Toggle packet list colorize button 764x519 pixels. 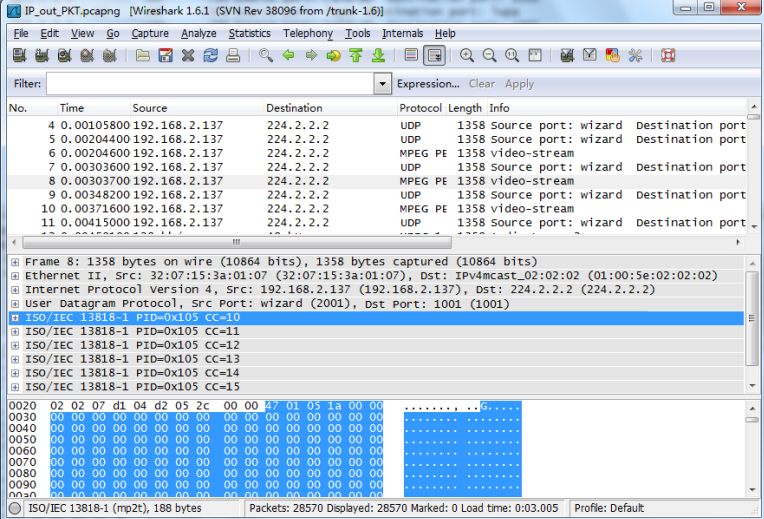pos(411,57)
